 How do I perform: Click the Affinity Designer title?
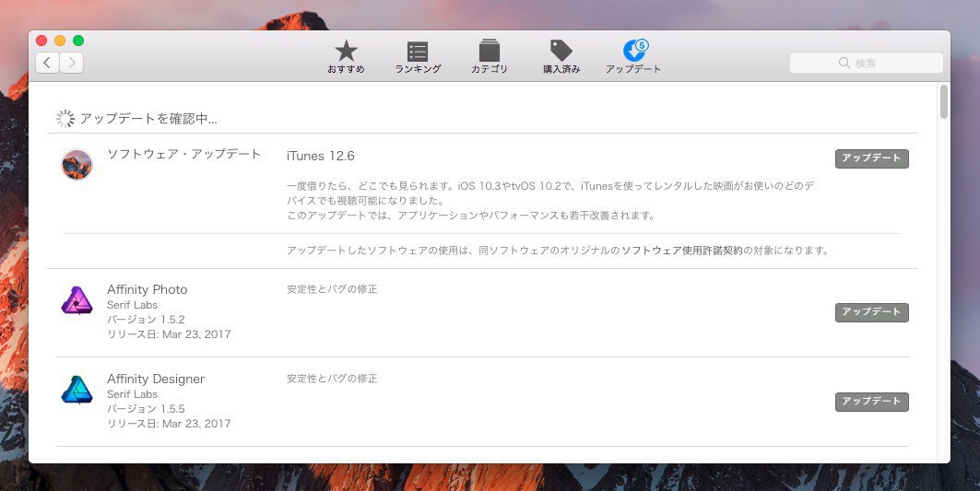pos(156,379)
